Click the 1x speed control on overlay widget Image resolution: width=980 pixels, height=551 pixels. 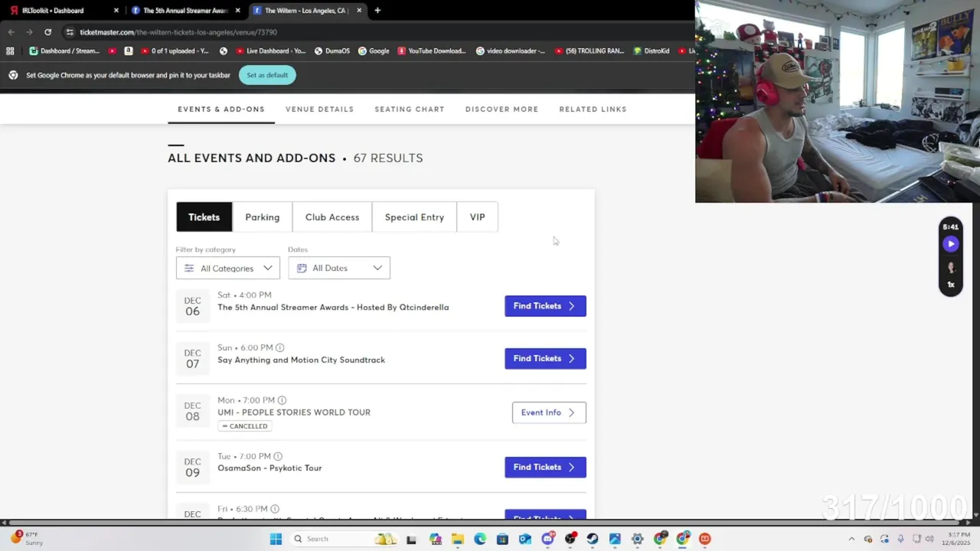coord(951,285)
